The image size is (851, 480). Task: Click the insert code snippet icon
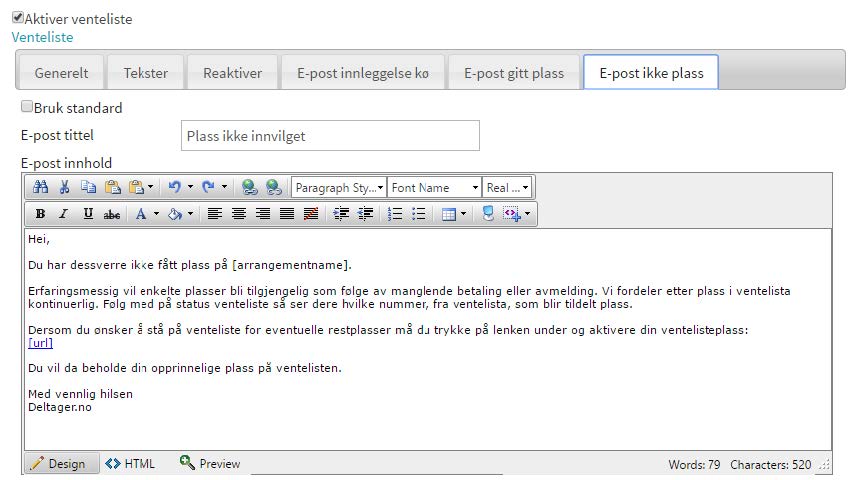(x=512, y=214)
